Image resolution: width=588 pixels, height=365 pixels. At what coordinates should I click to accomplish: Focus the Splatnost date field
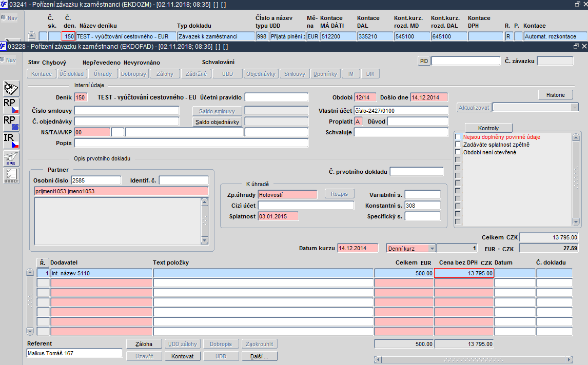pyautogui.click(x=278, y=216)
